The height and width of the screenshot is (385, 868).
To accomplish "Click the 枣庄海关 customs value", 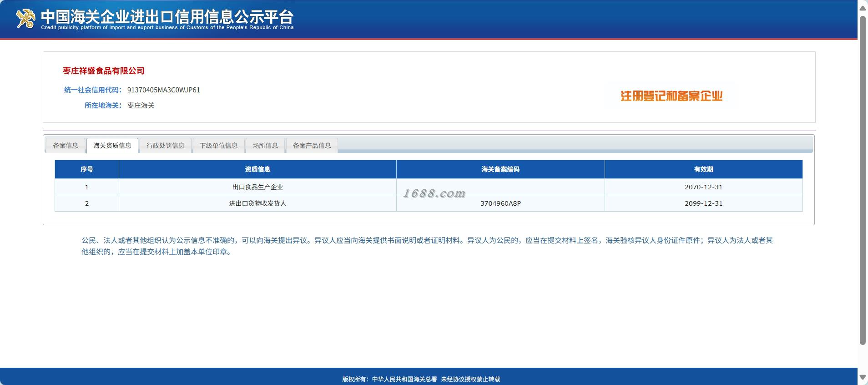I will coord(141,106).
